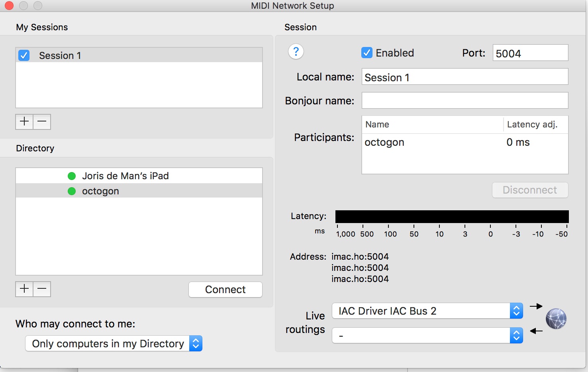The height and width of the screenshot is (372, 588).
Task: Toggle the Enabled checkbox
Action: [367, 53]
